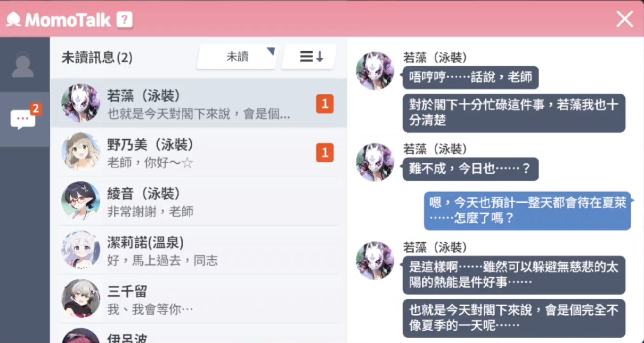Switch to the student contacts silhouette tab
The height and width of the screenshot is (343, 644).
tap(23, 65)
